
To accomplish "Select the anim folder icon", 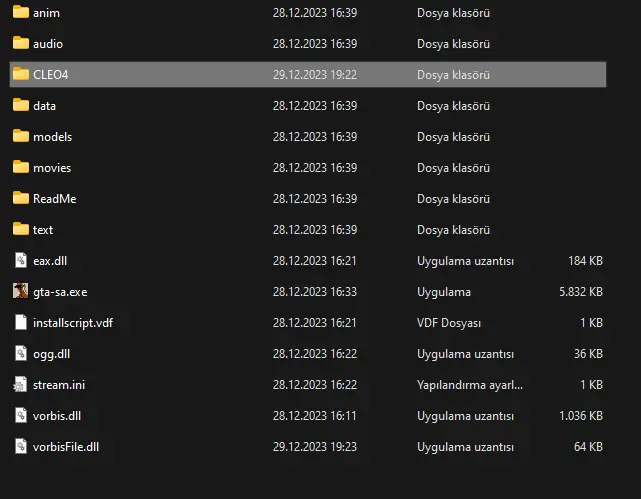I will pos(20,12).
